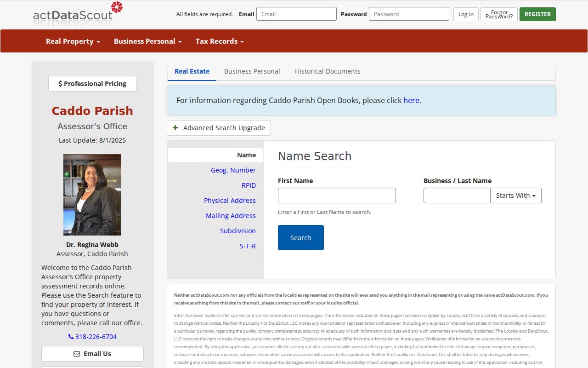Focus the Password login field
Screen dimensions: 588x368
point(409,14)
